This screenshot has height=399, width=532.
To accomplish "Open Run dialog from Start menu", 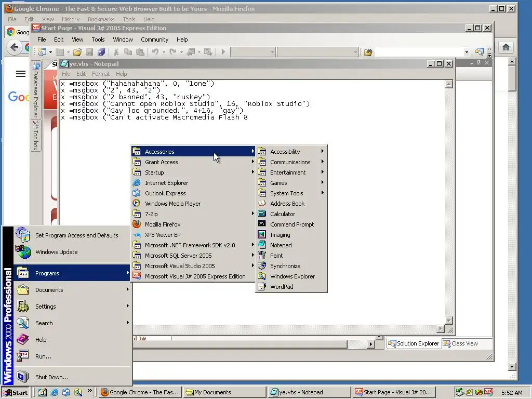I will point(72,356).
